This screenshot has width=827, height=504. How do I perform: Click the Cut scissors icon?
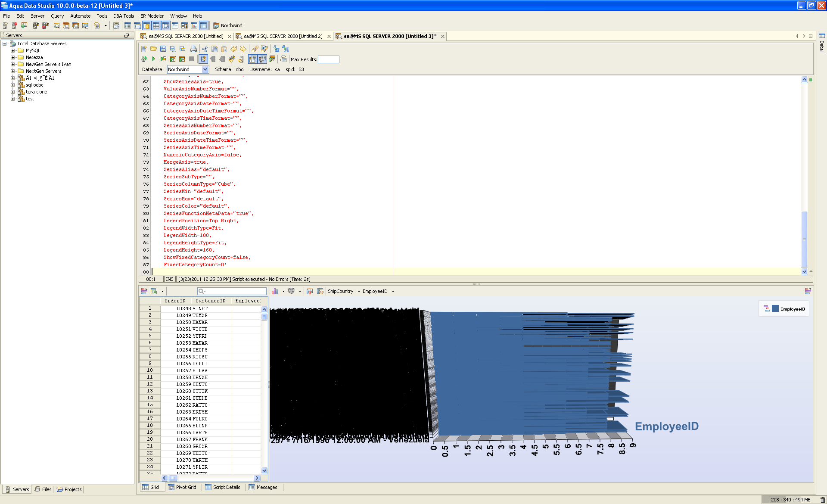click(205, 49)
